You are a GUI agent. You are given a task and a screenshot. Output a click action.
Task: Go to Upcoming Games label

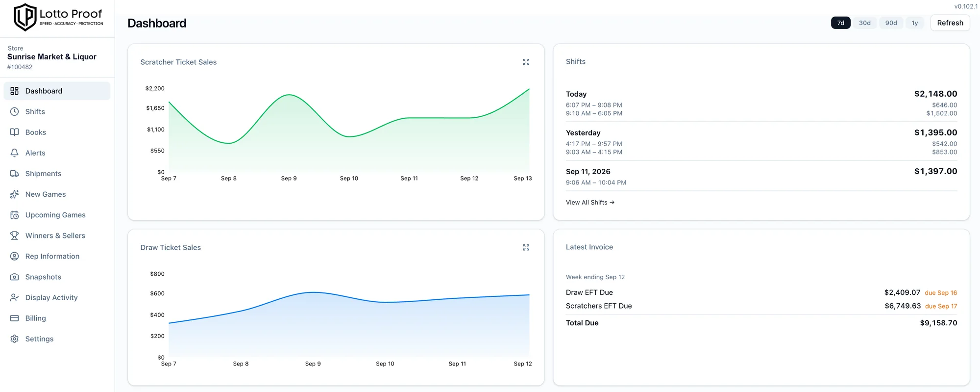pos(55,215)
